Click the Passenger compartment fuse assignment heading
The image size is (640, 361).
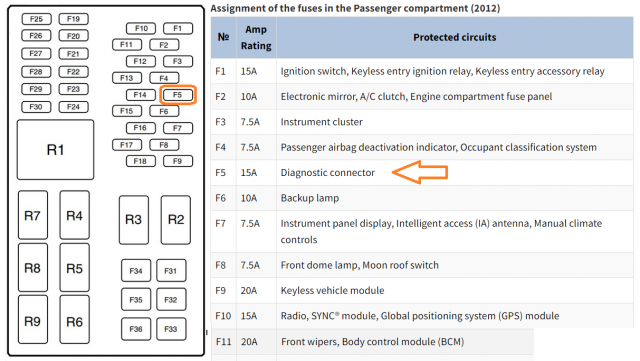click(x=355, y=8)
